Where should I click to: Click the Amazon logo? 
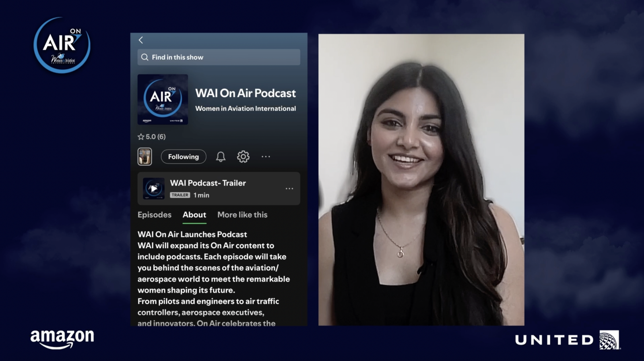pos(62,338)
